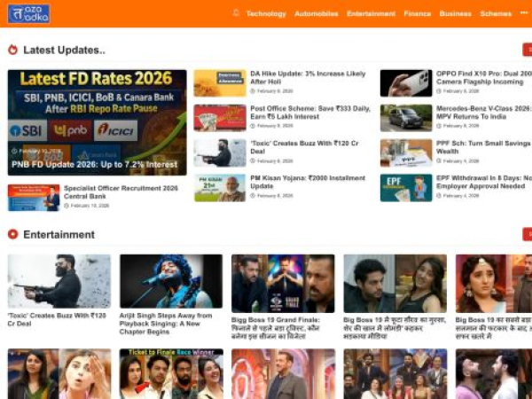Viewport: 532px width, 399px height.
Task: Navigate to the Business category
Action: (x=455, y=14)
